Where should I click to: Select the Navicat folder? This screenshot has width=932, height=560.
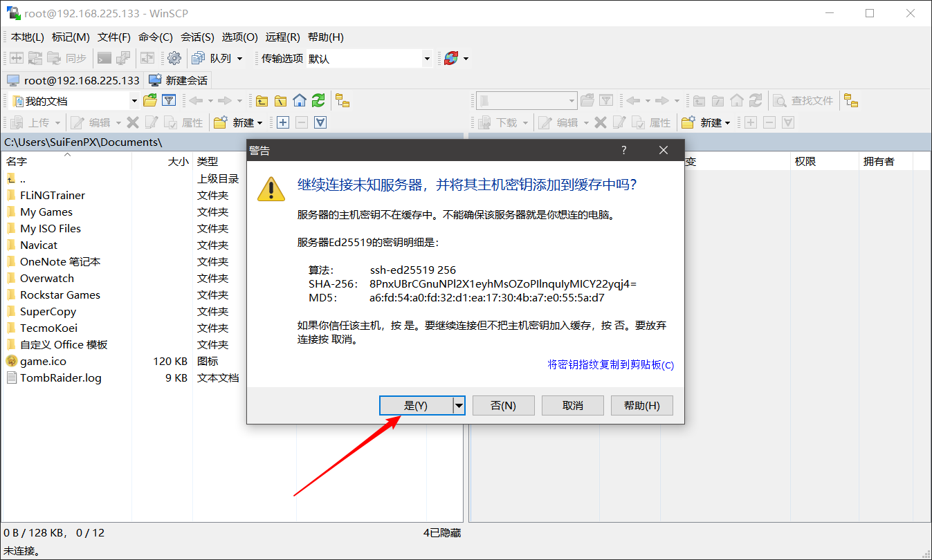tap(39, 245)
